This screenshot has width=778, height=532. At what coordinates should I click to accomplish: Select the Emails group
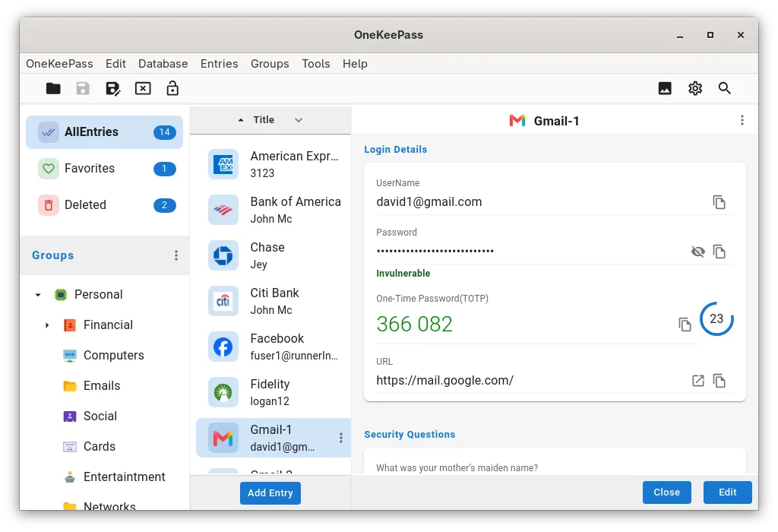pos(102,385)
